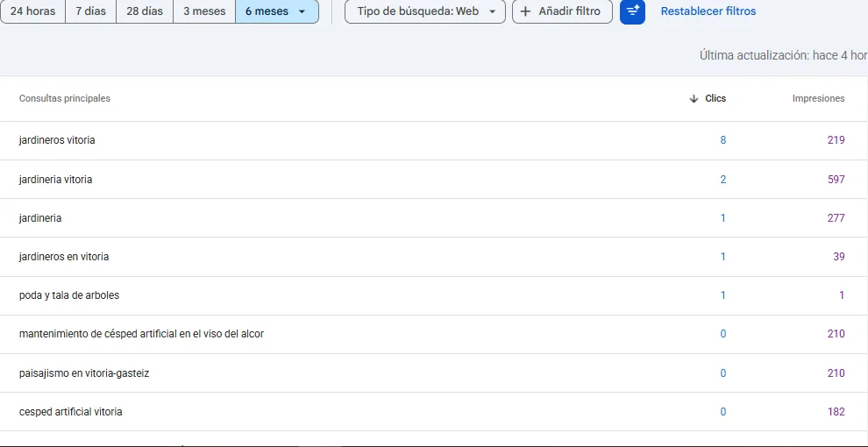The height and width of the screenshot is (447, 868).
Task: Select the 3 meses date range
Action: [x=204, y=11]
